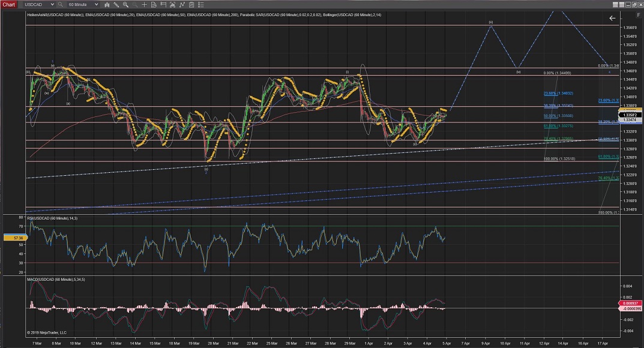Screen dimensions: 644x348
Task: Click the RSI value marker 57.36
Action: click(16, 238)
